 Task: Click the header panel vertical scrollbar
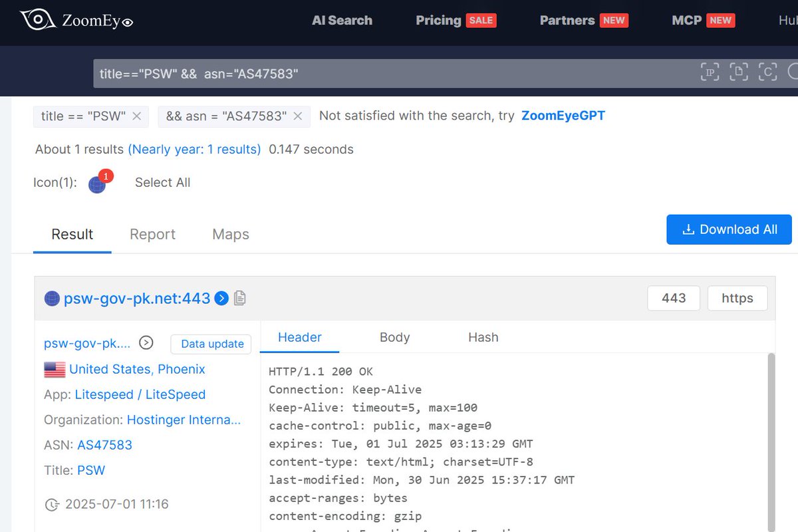tap(771, 442)
